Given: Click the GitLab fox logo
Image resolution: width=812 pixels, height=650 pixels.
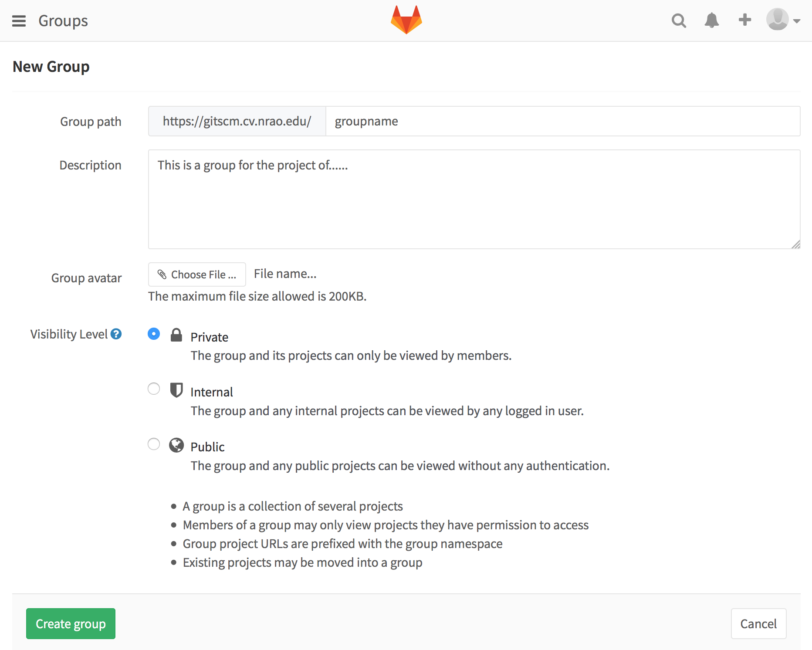Looking at the screenshot, I should coord(406,20).
